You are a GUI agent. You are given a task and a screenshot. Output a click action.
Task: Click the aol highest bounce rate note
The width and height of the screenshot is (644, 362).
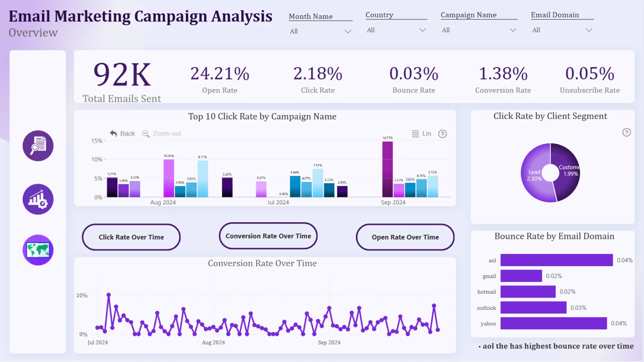click(x=556, y=346)
